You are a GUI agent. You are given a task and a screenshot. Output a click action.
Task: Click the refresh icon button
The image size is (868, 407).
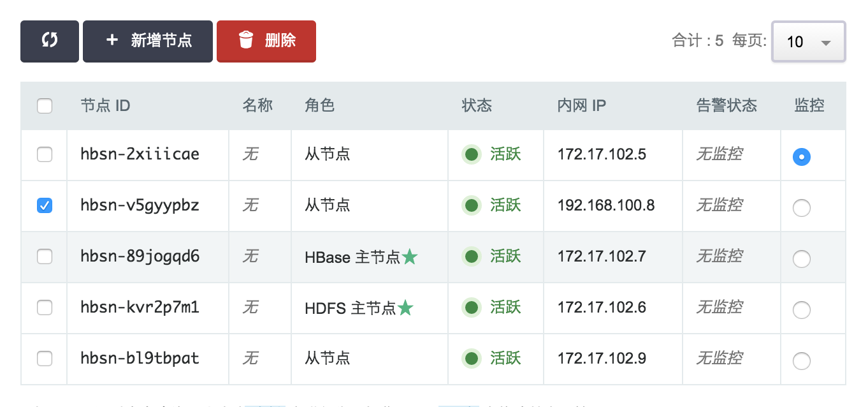(50, 41)
